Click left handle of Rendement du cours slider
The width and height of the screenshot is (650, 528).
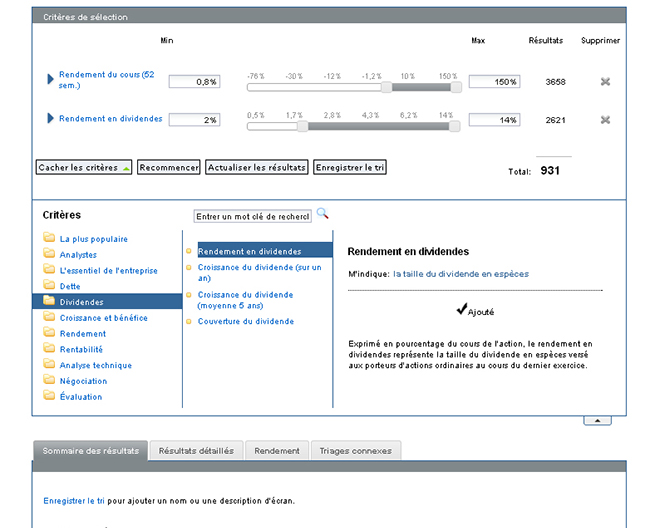click(386, 87)
